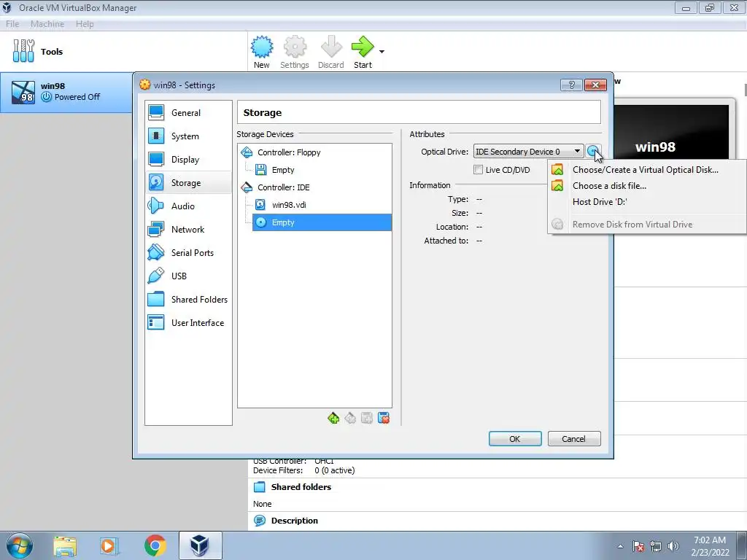Image resolution: width=747 pixels, height=560 pixels.
Task: Open Shared Folders settings category
Action: [x=189, y=300]
